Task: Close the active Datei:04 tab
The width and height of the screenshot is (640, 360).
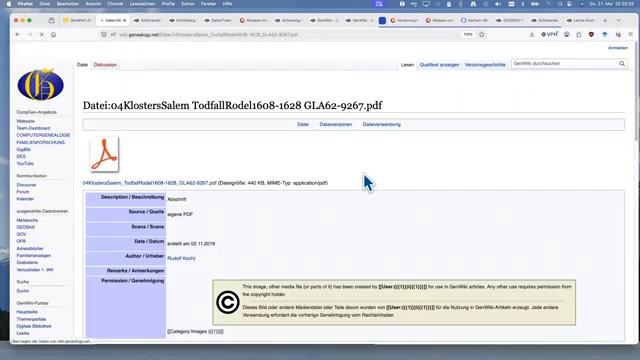Action: [x=124, y=20]
